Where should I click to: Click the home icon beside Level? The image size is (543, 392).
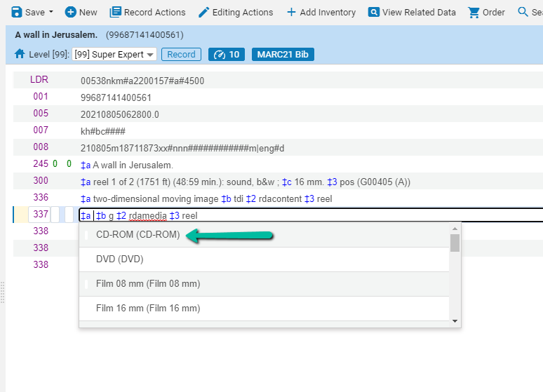20,54
